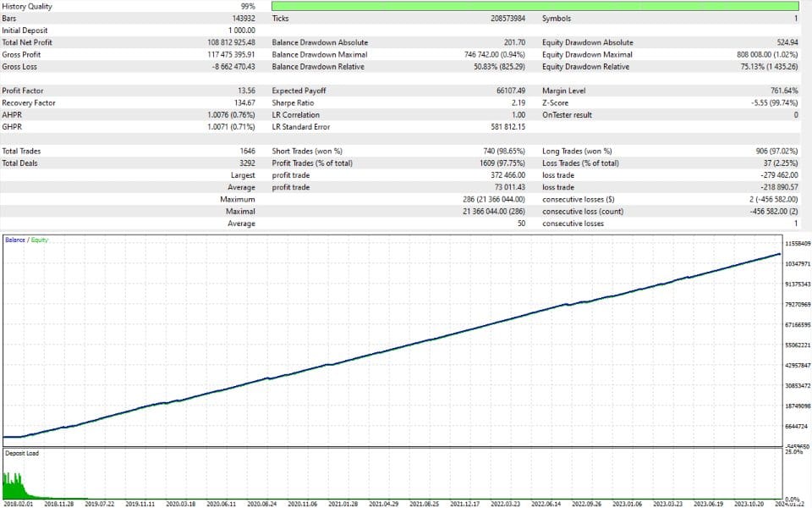Select the Largest profit trade value
The height and width of the screenshot is (508, 812).
coord(508,175)
